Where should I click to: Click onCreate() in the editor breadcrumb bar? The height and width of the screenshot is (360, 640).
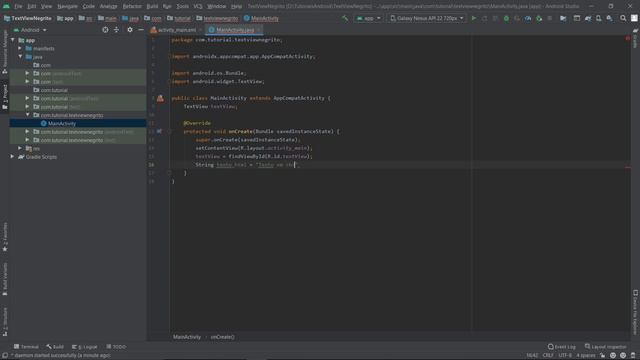click(222, 337)
